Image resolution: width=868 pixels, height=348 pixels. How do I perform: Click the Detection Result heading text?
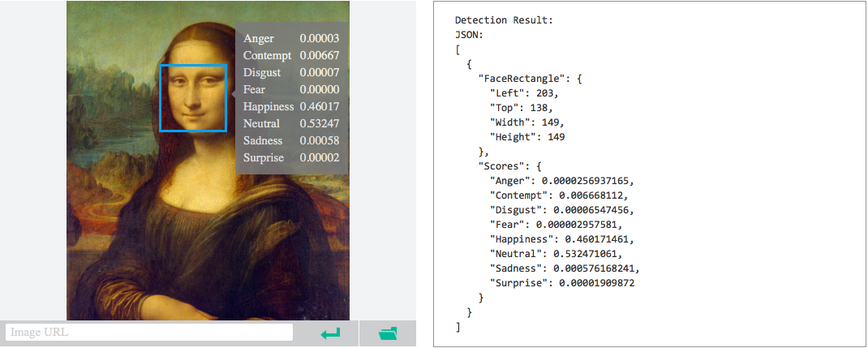pyautogui.click(x=504, y=20)
